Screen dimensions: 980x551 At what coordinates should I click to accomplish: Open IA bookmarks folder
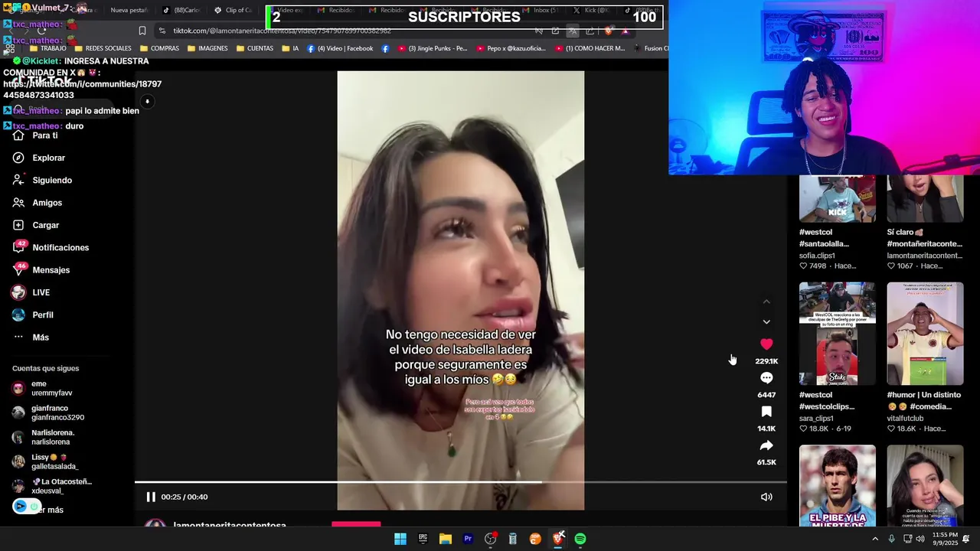pyautogui.click(x=289, y=48)
